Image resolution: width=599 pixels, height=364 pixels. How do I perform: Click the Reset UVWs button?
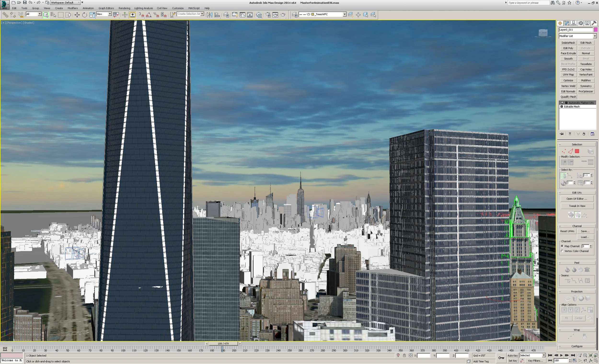[567, 231]
